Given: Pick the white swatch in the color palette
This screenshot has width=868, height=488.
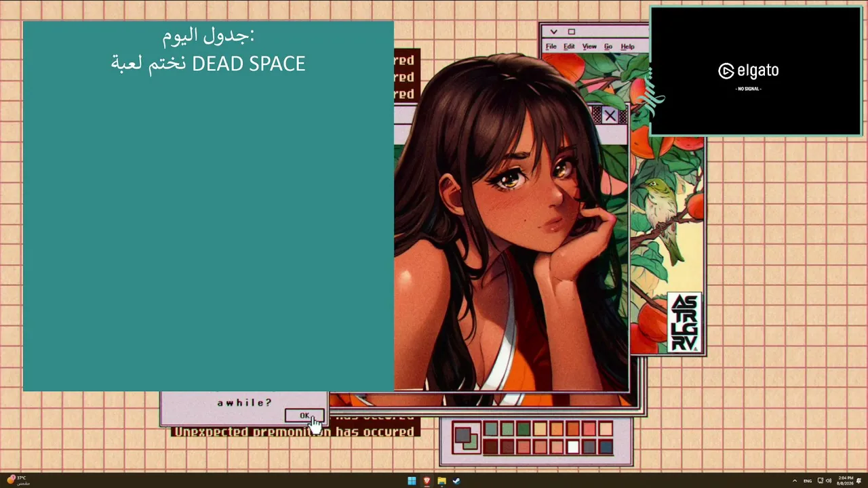Looking at the screenshot, I should [x=573, y=447].
